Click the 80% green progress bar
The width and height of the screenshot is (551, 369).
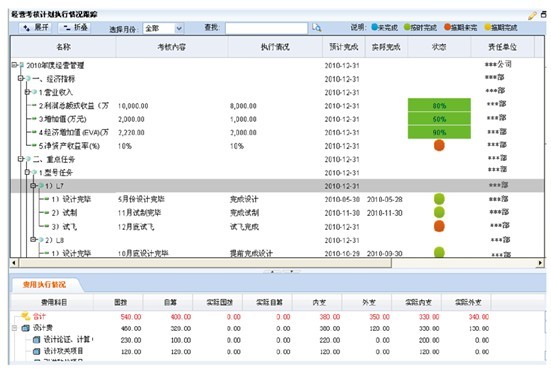coord(439,105)
